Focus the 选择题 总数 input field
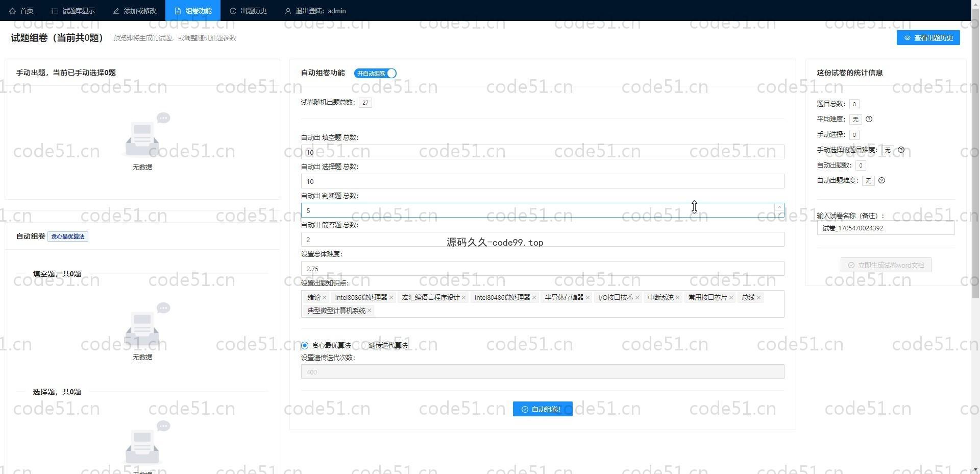Image resolution: width=980 pixels, height=474 pixels. (x=543, y=181)
